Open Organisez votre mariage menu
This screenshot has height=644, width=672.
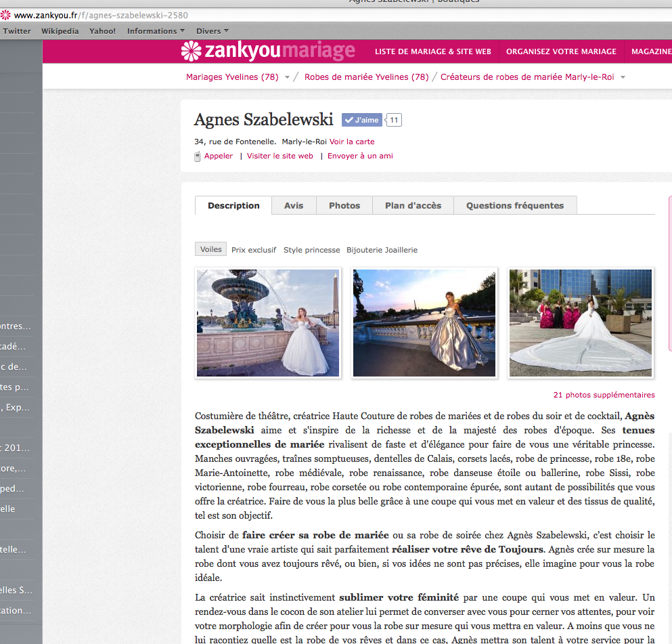tap(561, 51)
